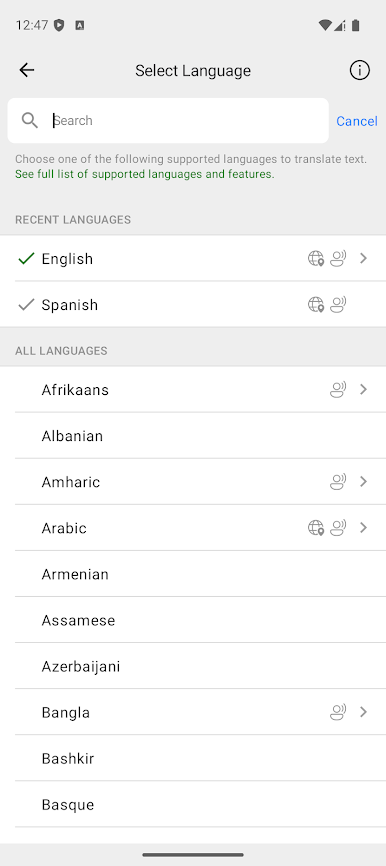Cancel the language search
The image size is (386, 866).
point(357,121)
